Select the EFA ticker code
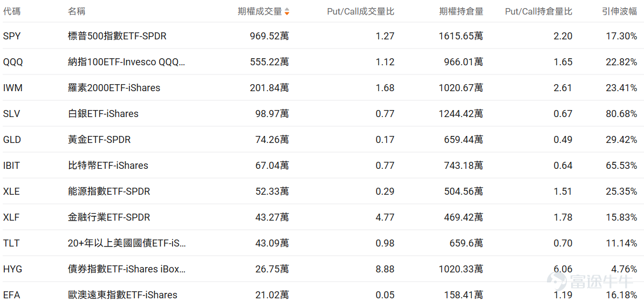 pos(11,295)
